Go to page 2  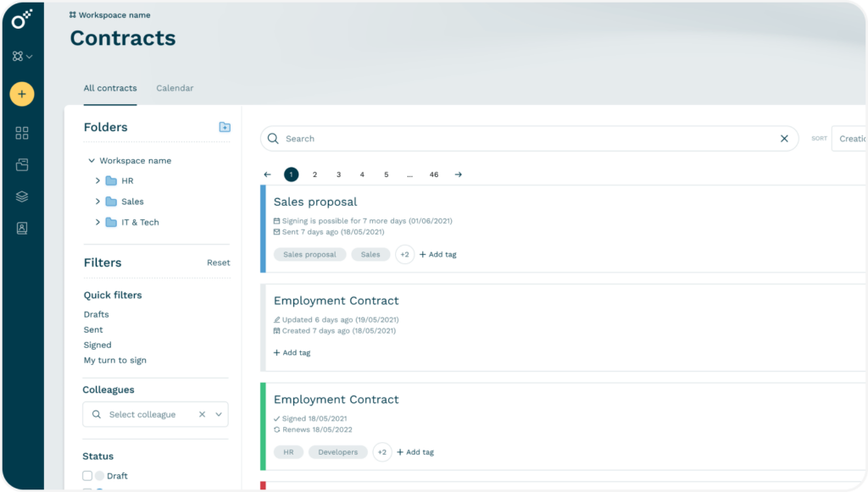(x=315, y=174)
